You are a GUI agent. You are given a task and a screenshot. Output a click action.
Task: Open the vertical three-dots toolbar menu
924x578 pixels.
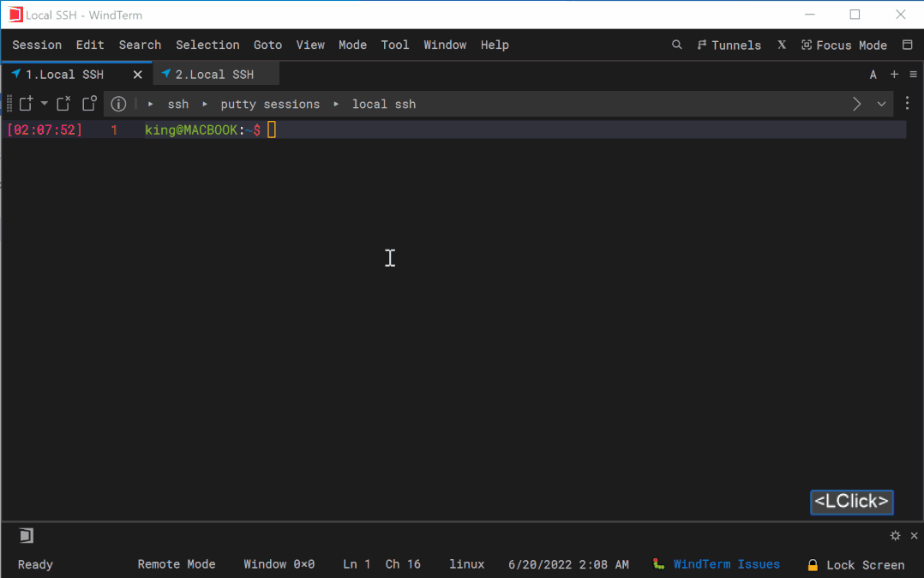click(x=908, y=104)
